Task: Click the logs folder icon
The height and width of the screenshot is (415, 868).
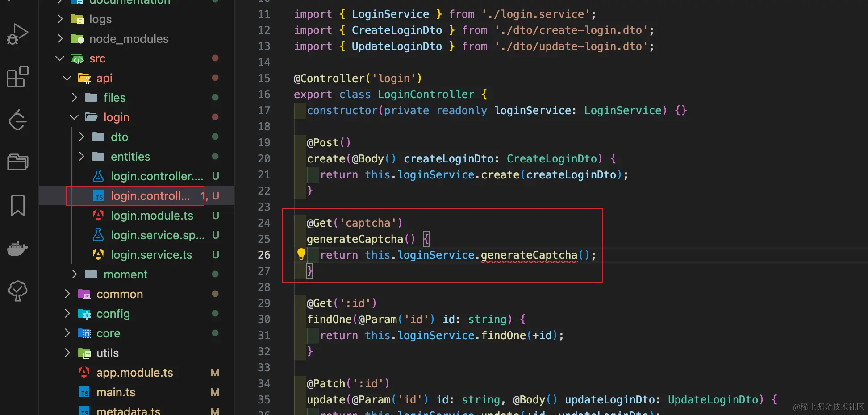Action: [x=77, y=19]
